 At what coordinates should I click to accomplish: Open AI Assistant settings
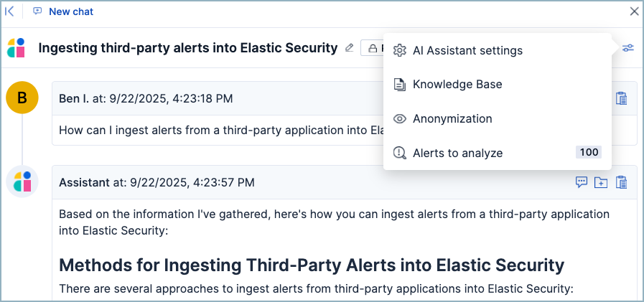click(467, 51)
